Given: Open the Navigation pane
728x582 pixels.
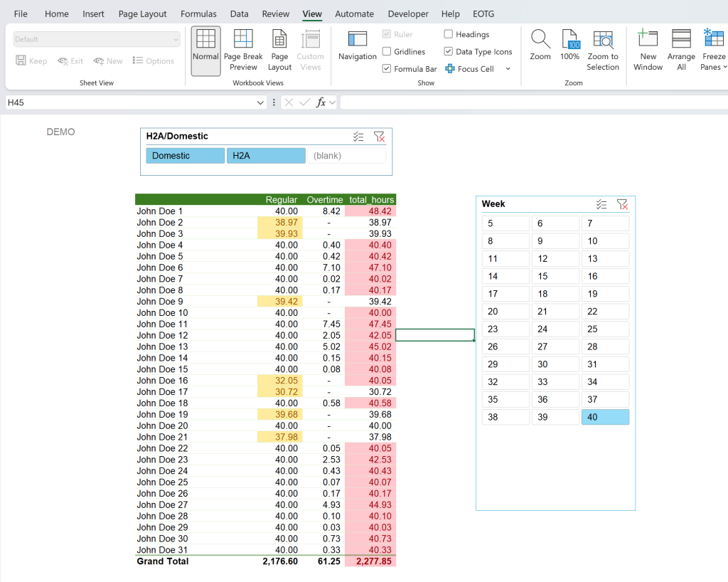Looking at the screenshot, I should [x=358, y=46].
